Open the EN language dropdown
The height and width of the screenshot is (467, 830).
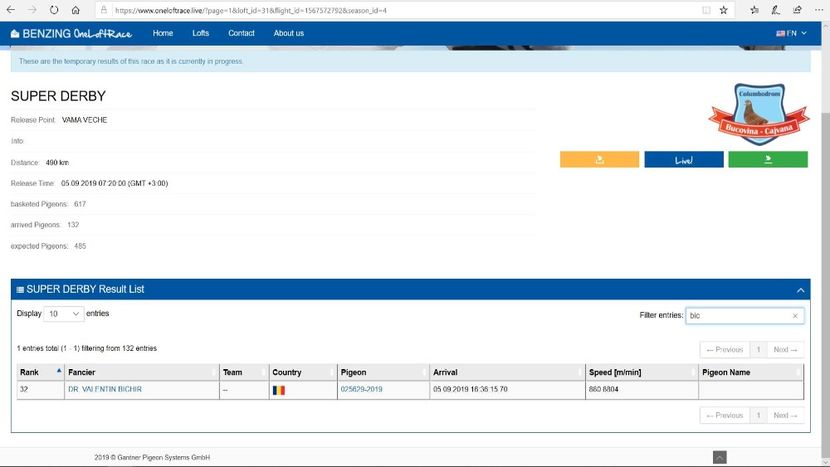tap(791, 33)
